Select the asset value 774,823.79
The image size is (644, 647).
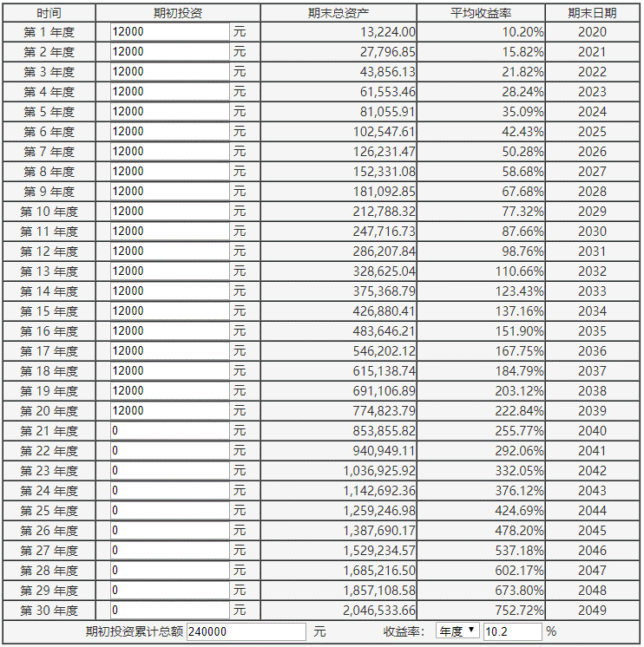point(384,410)
